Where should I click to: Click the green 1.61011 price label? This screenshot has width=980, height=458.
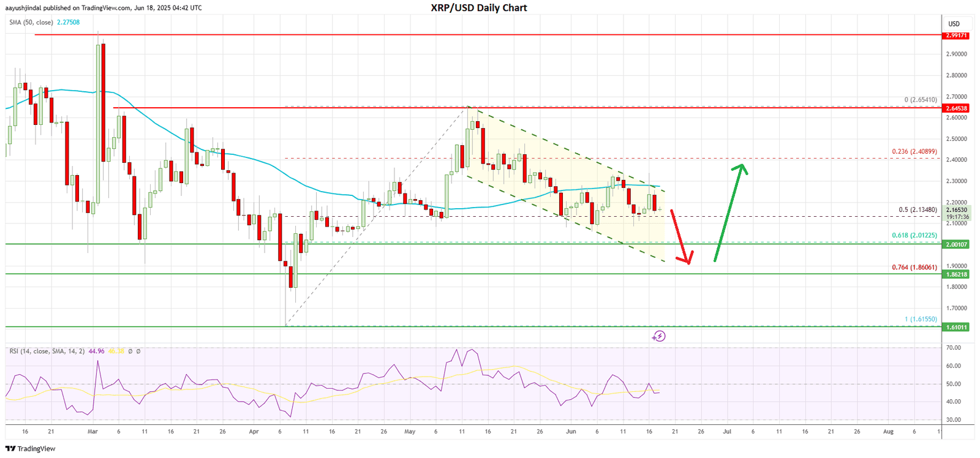click(x=956, y=327)
